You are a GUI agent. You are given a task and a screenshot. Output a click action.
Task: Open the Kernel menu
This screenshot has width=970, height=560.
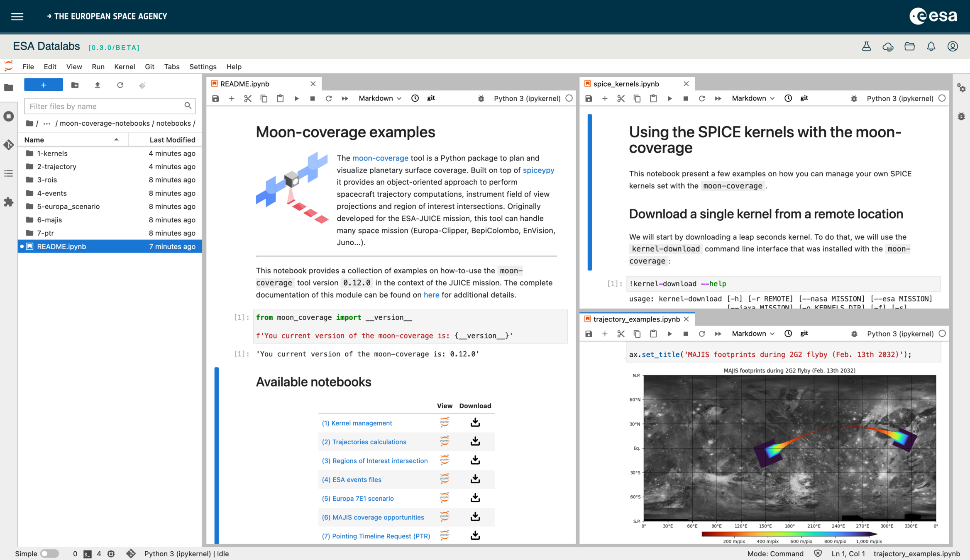[125, 66]
